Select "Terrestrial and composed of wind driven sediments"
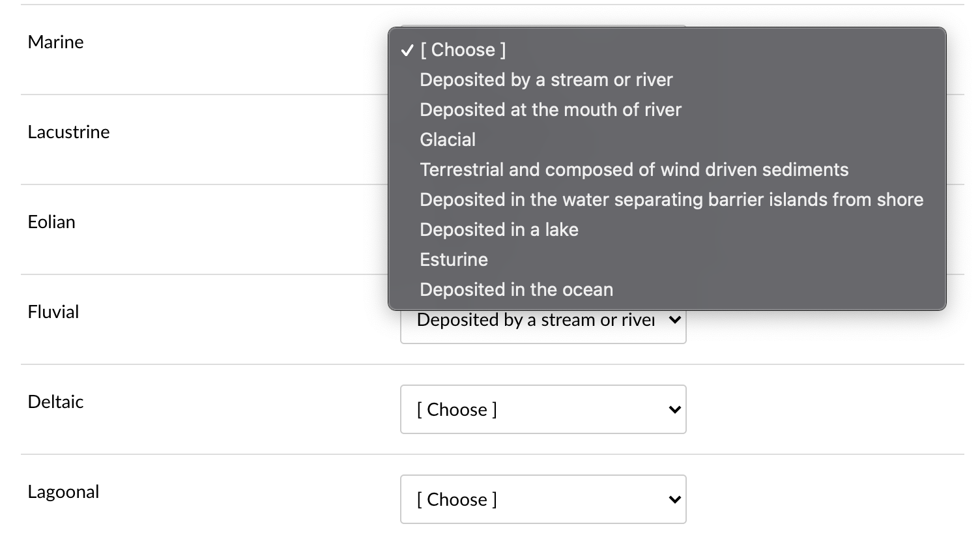Viewport: 980px width, 554px height. tap(634, 170)
